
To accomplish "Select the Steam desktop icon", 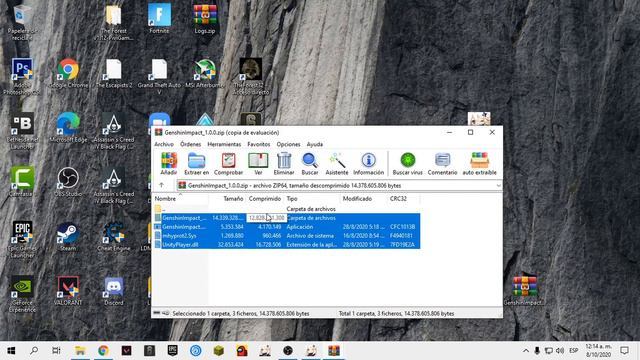I will tap(68, 236).
